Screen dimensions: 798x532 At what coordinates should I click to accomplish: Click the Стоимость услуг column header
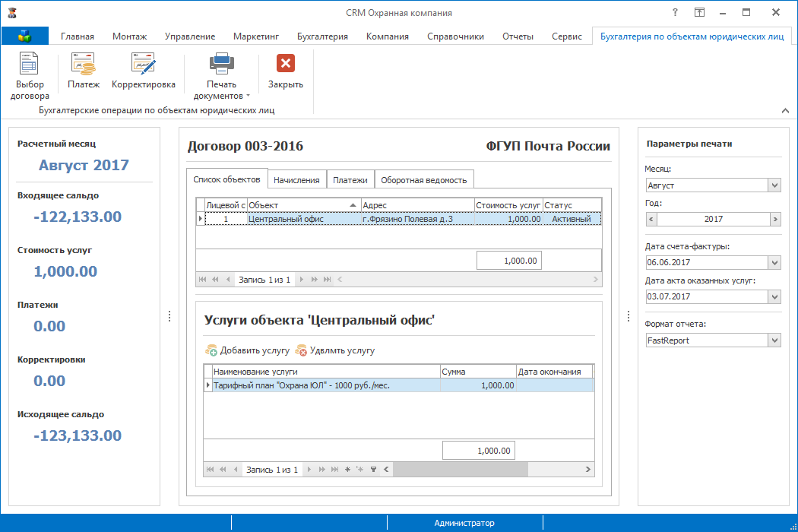coord(508,205)
